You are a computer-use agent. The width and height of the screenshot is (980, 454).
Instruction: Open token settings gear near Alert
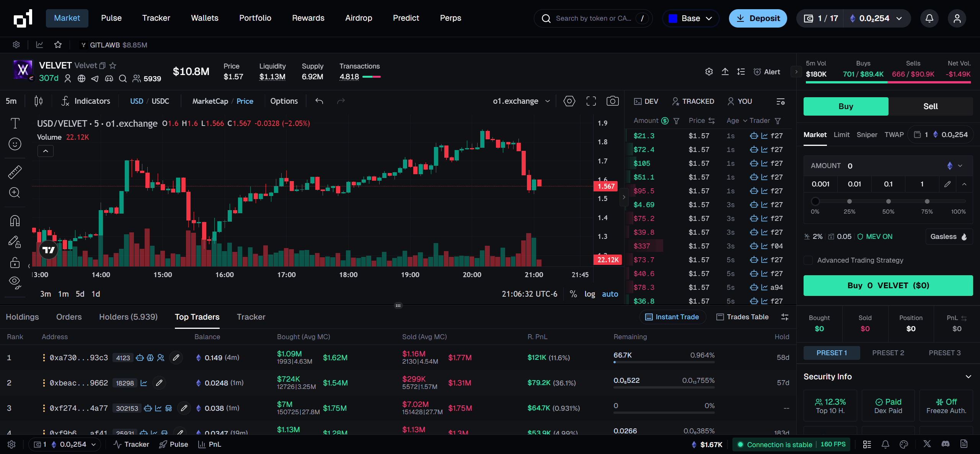709,72
